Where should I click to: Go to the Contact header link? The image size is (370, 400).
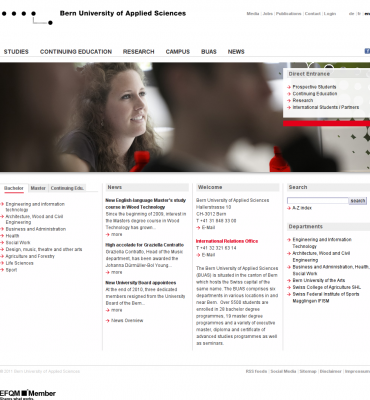pyautogui.click(x=312, y=14)
